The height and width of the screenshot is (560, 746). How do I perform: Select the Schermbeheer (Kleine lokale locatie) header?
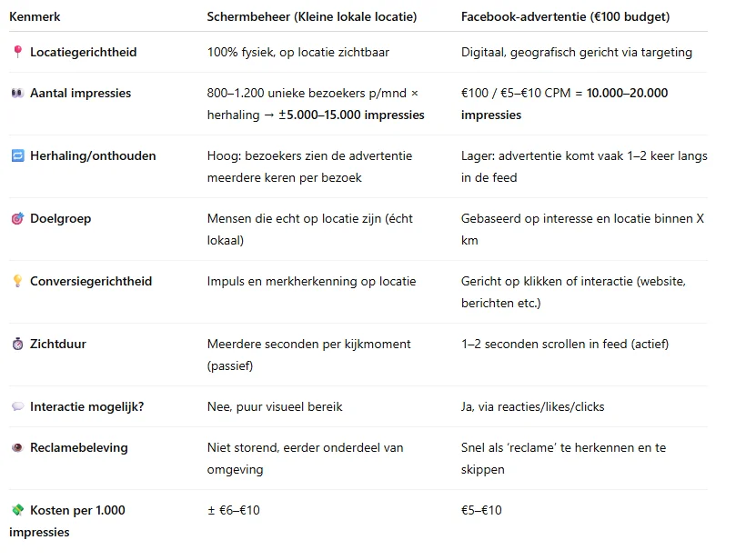311,16
